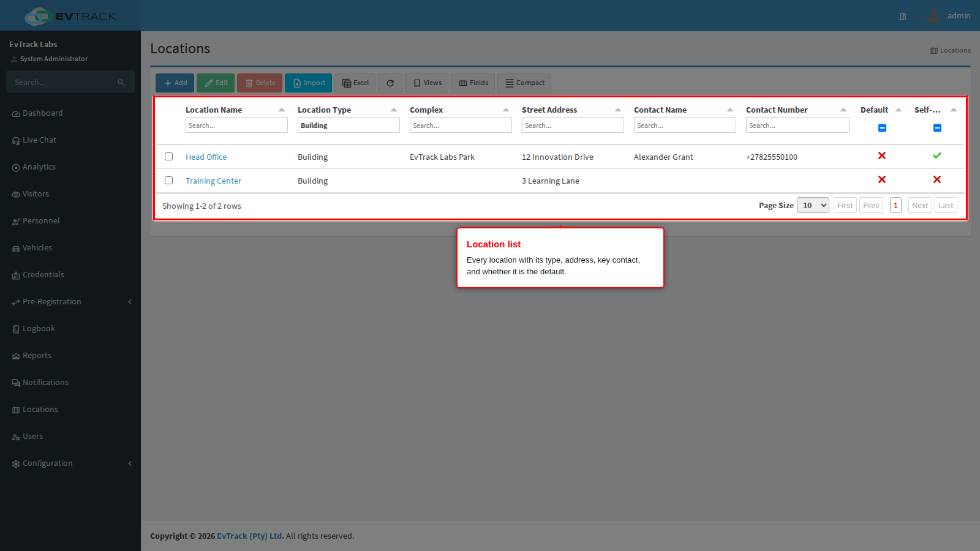Screen dimensions: 980x551
Task: Select the Training Center row checkbox
Action: [168, 180]
